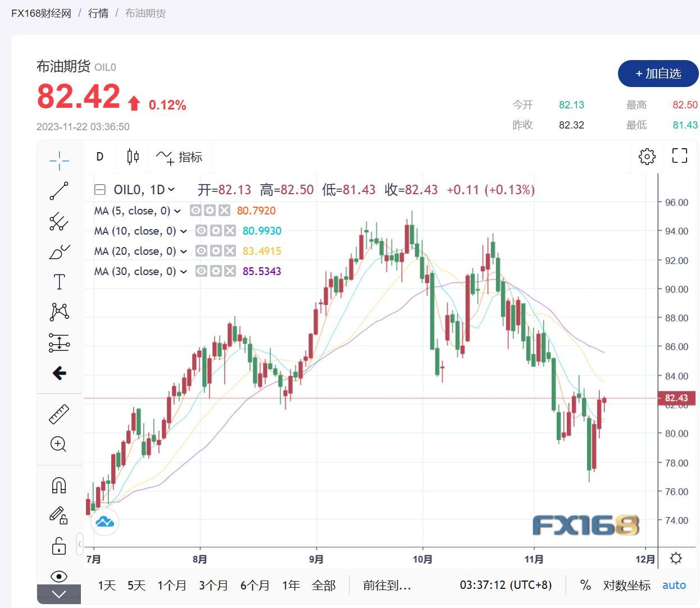
Task: Toggle logarithmic scale 对数坐标
Action: 626,586
